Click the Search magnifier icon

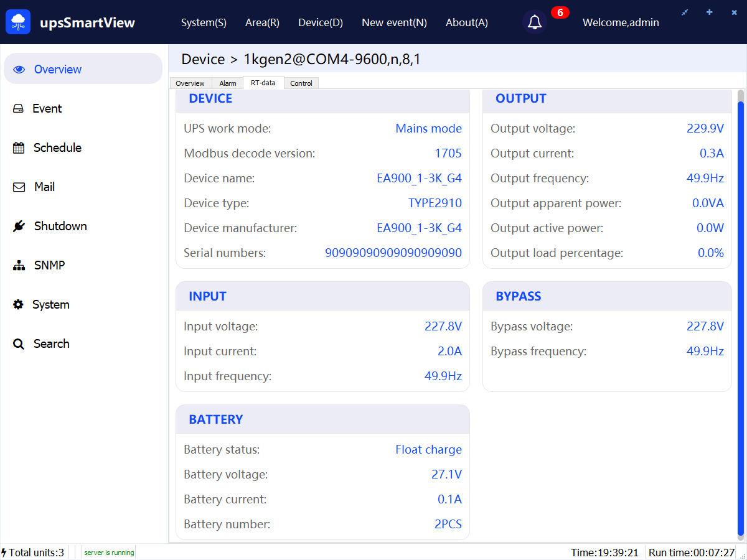(x=19, y=344)
